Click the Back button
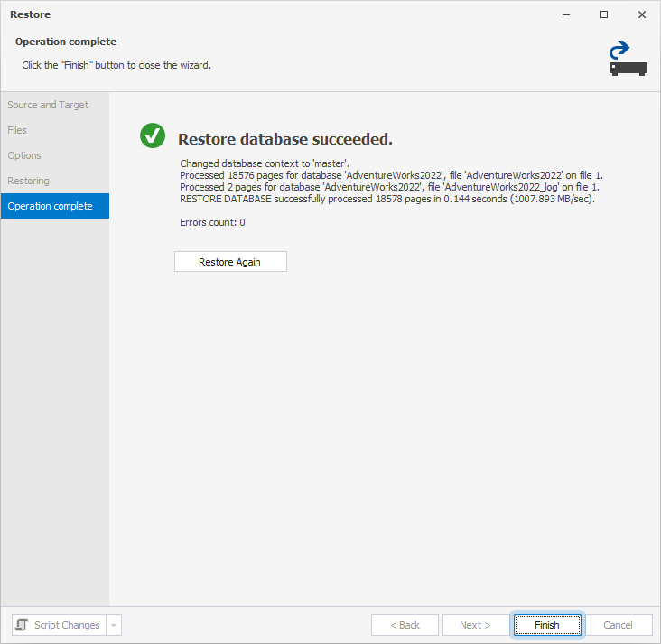 (x=405, y=625)
